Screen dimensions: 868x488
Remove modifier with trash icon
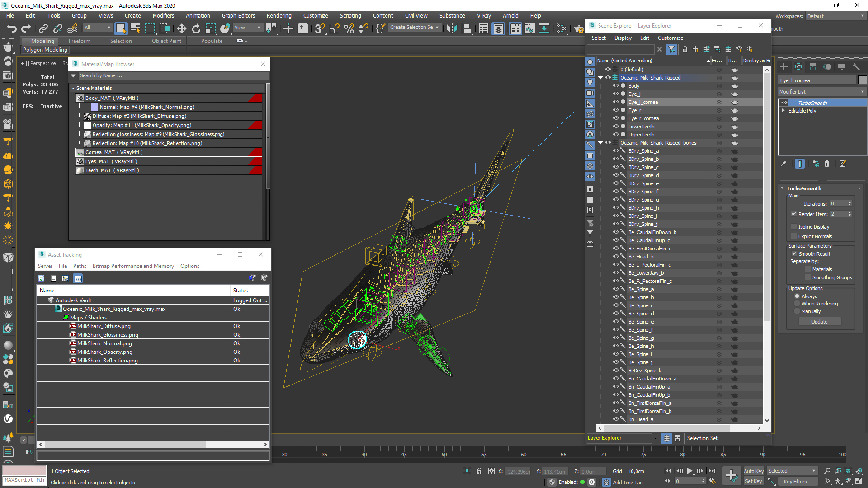827,164
